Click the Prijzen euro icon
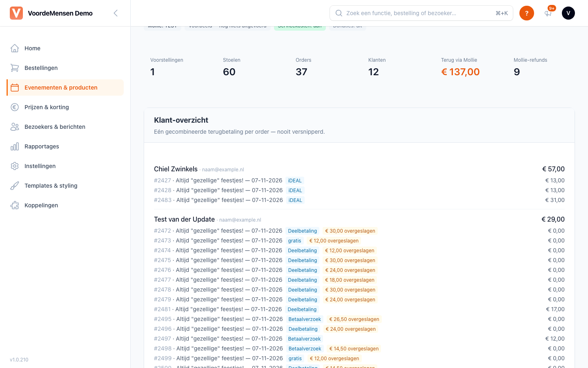This screenshot has height=368, width=588. point(15,107)
